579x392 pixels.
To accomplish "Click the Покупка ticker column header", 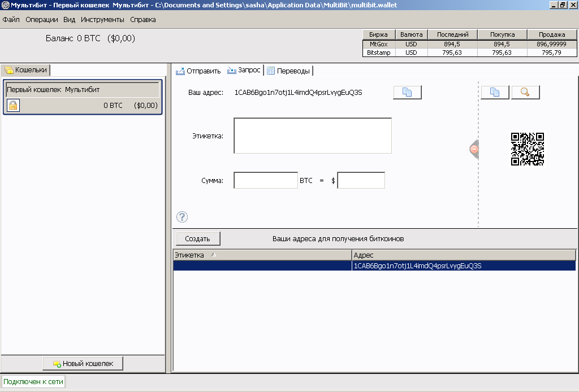I will (502, 34).
